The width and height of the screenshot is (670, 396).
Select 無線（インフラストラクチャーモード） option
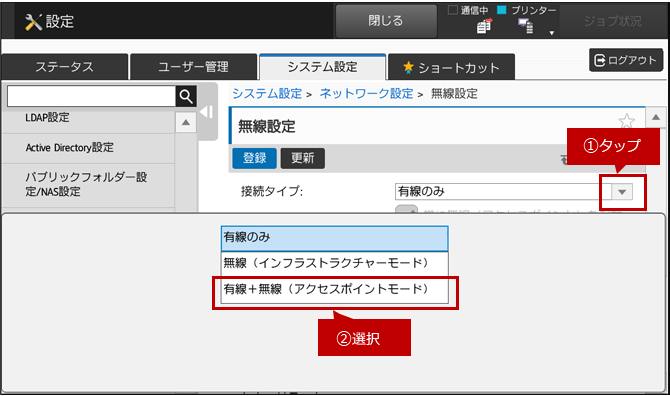click(x=335, y=264)
